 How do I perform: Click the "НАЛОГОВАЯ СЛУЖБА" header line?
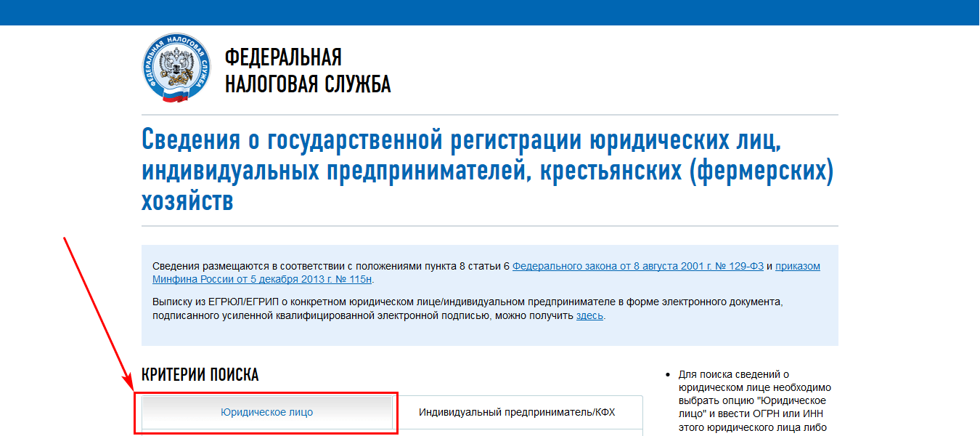point(308,84)
